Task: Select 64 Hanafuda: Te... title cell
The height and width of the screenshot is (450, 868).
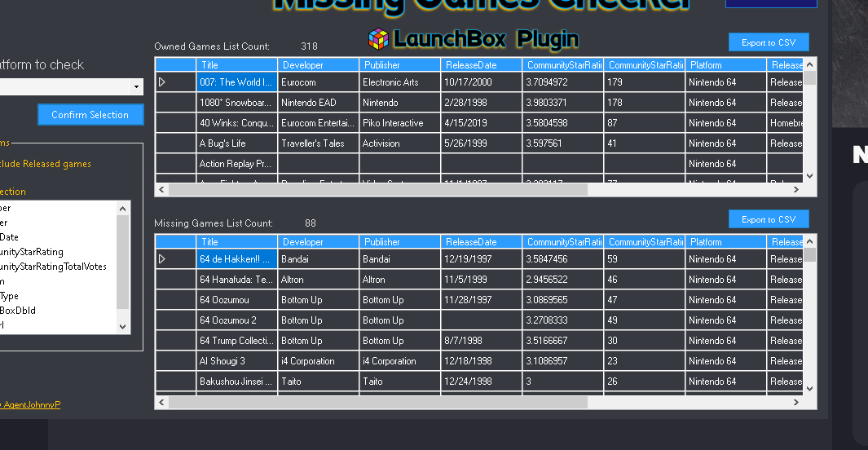Action: point(236,280)
